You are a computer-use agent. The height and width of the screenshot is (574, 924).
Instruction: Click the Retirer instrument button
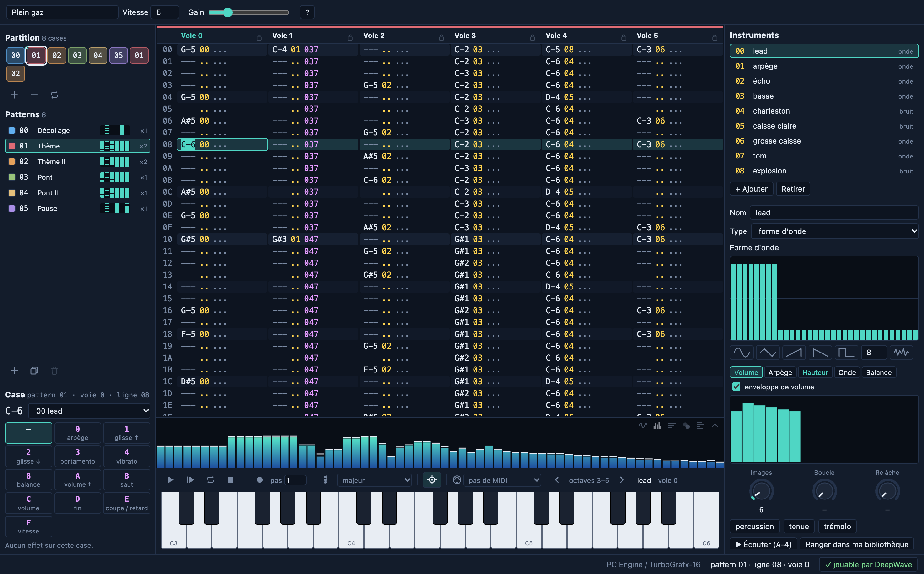pyautogui.click(x=793, y=189)
